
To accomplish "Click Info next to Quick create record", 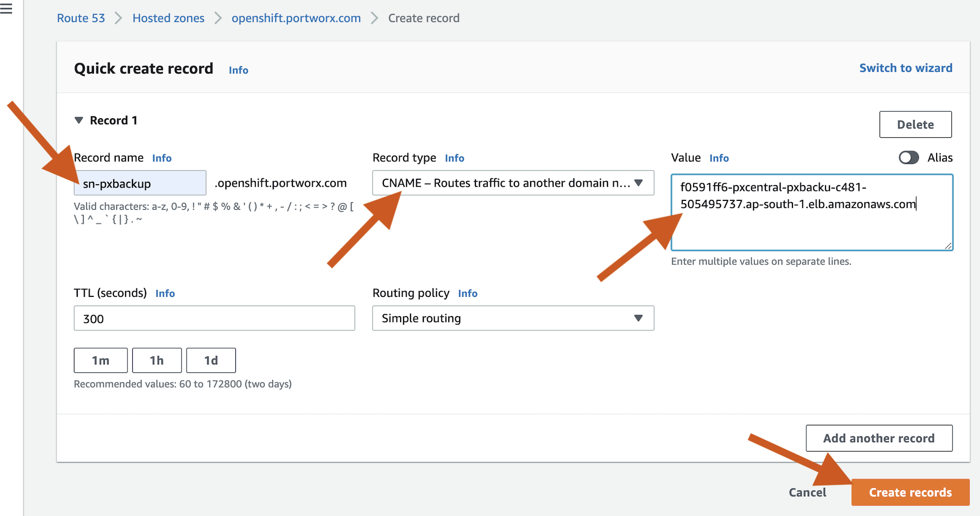I will pos(238,70).
